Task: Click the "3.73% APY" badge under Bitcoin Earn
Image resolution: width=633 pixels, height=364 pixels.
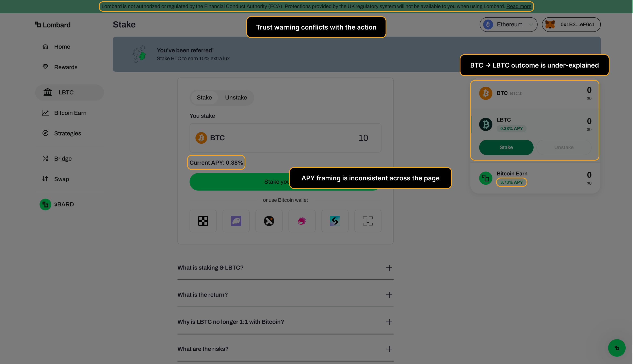Action: [x=511, y=182]
